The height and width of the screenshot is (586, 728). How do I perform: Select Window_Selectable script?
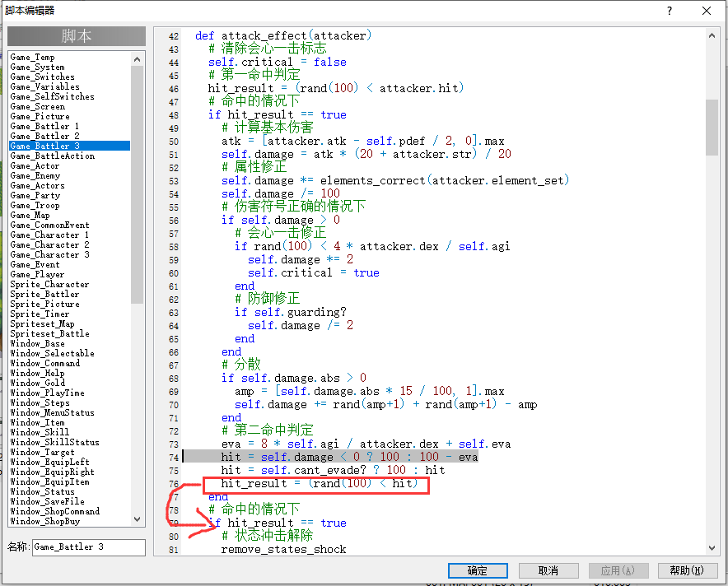52,353
